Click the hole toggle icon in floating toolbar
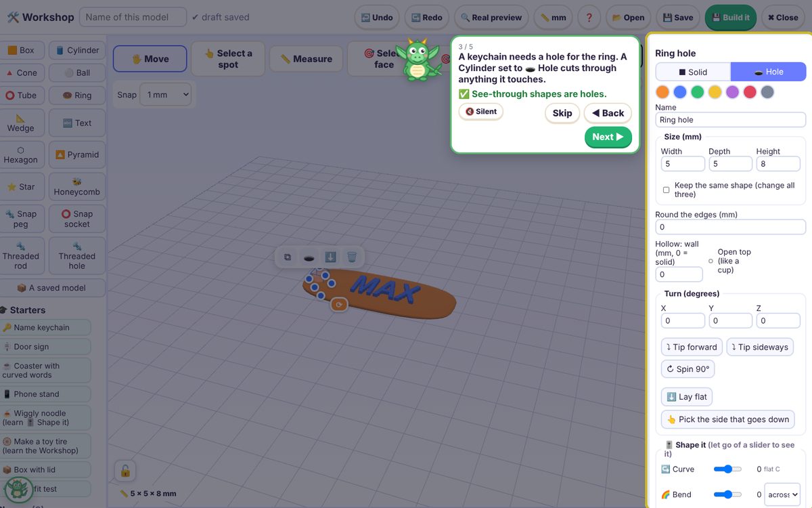Screen dimensions: 812x508 309,257
